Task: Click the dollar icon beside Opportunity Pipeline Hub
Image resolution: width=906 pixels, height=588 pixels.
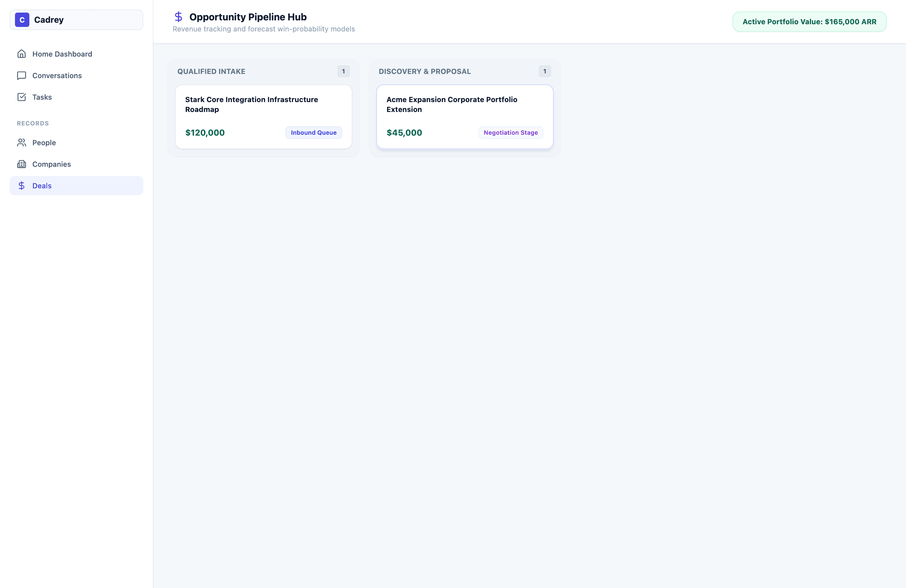Action: click(178, 17)
